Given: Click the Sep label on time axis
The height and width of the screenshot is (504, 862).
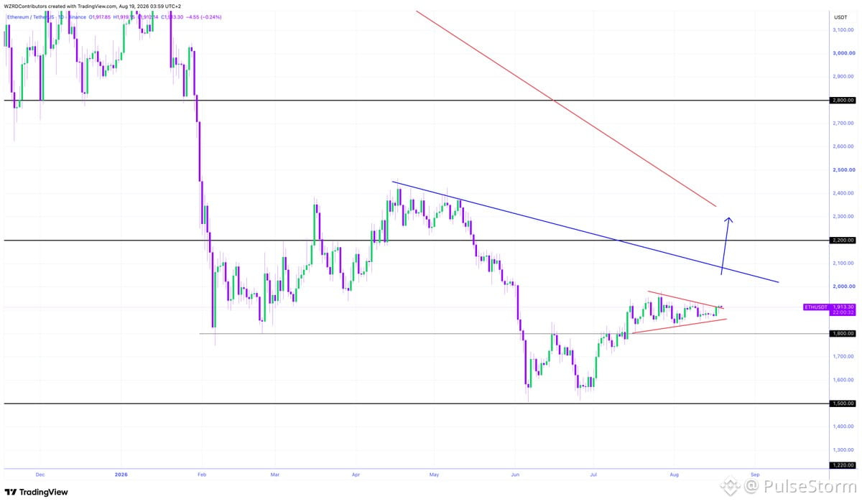Looking at the screenshot, I should [x=754, y=475].
